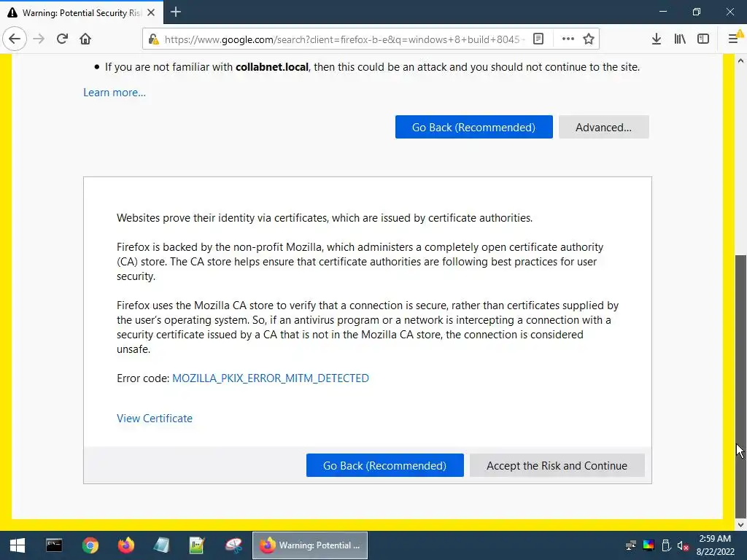
Task: Open the Firefox Home page icon
Action: tap(85, 39)
